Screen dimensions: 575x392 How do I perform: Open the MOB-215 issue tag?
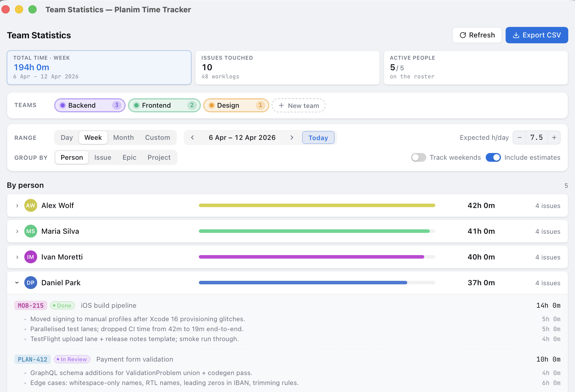tap(30, 305)
